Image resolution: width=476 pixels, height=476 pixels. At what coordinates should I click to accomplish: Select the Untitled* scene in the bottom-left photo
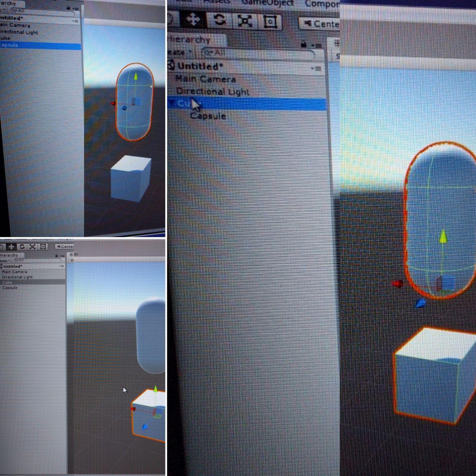pyautogui.click(x=33, y=266)
